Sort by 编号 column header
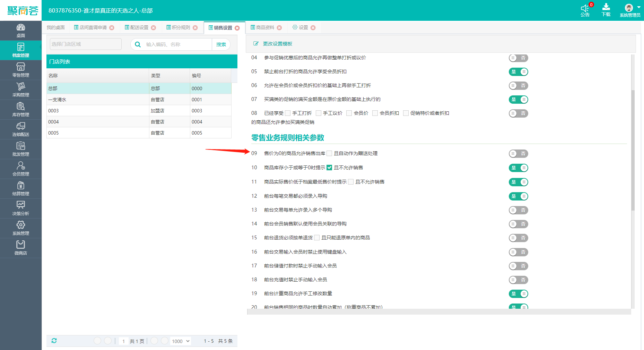Viewport: 644px width, 350px height. [210, 76]
